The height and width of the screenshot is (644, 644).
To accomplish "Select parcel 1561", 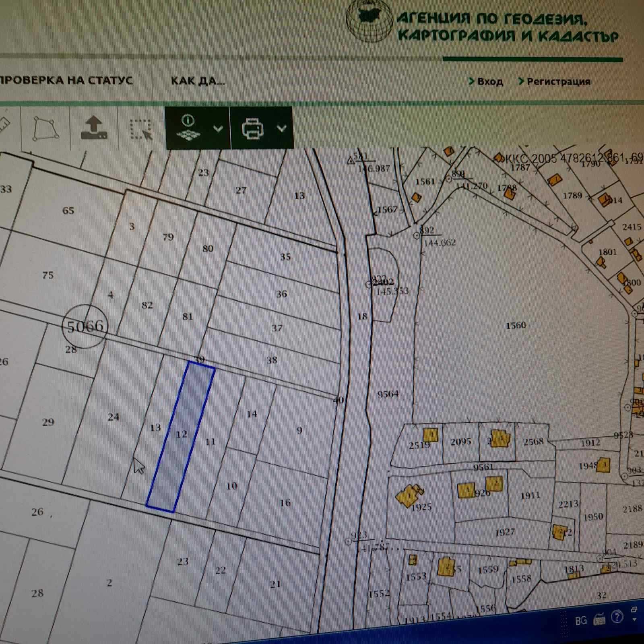I will point(425,182).
